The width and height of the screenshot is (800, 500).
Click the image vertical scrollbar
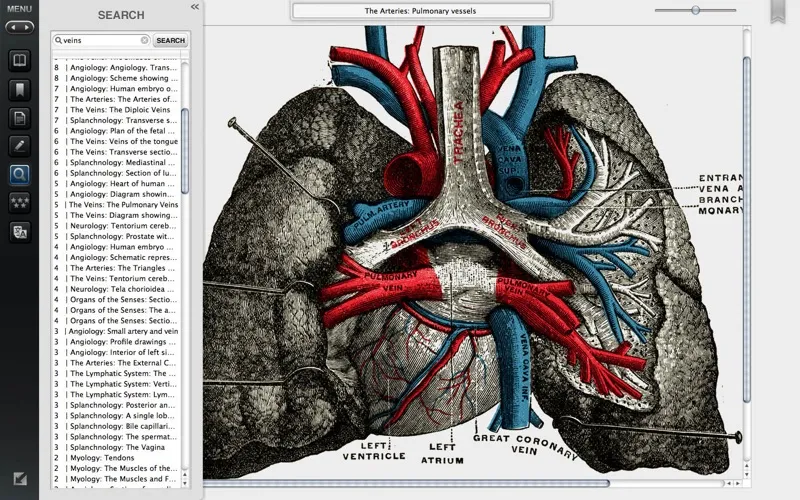point(746,230)
